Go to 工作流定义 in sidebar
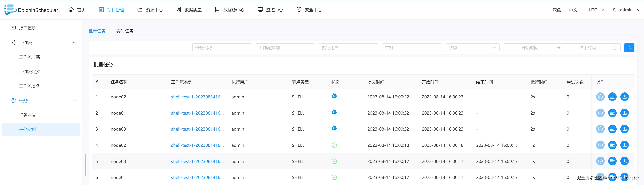 click(x=30, y=72)
